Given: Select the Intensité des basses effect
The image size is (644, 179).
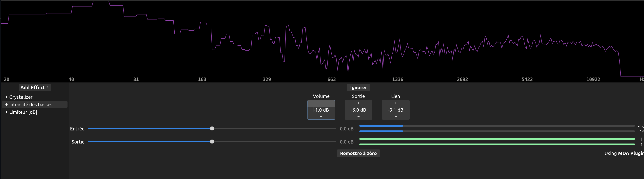Looking at the screenshot, I should 31,105.
